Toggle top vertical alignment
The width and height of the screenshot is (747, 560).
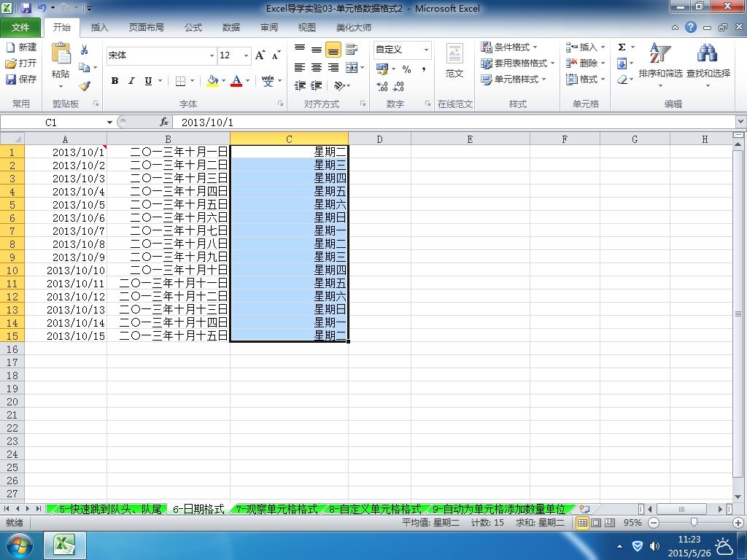pos(300,49)
